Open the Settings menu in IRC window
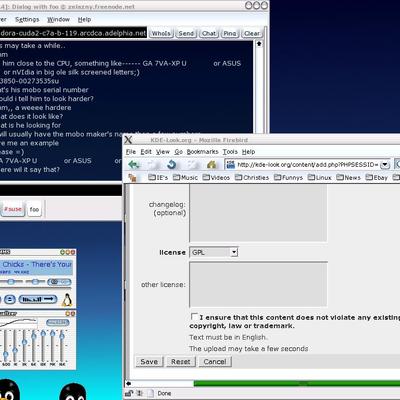The width and height of the screenshot is (400, 400). [x=27, y=19]
